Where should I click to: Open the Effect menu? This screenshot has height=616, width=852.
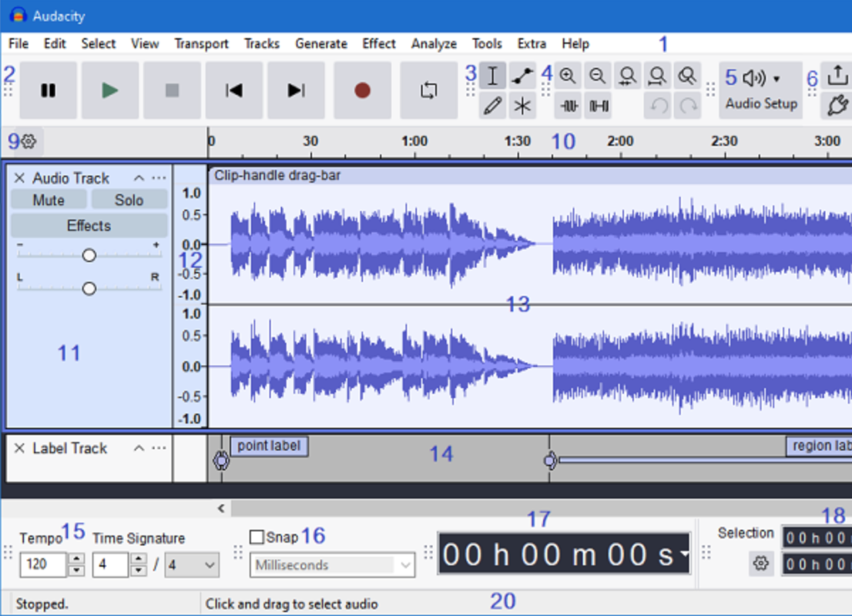[x=378, y=44]
